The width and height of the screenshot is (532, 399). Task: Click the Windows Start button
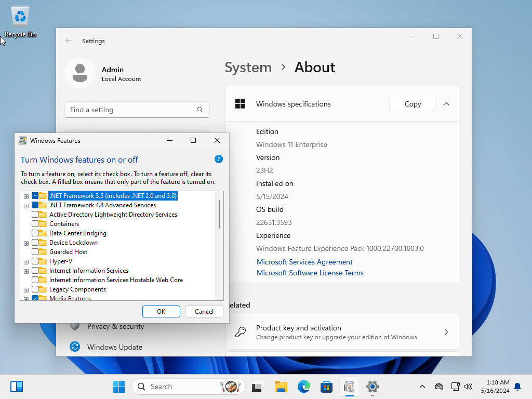[118, 387]
